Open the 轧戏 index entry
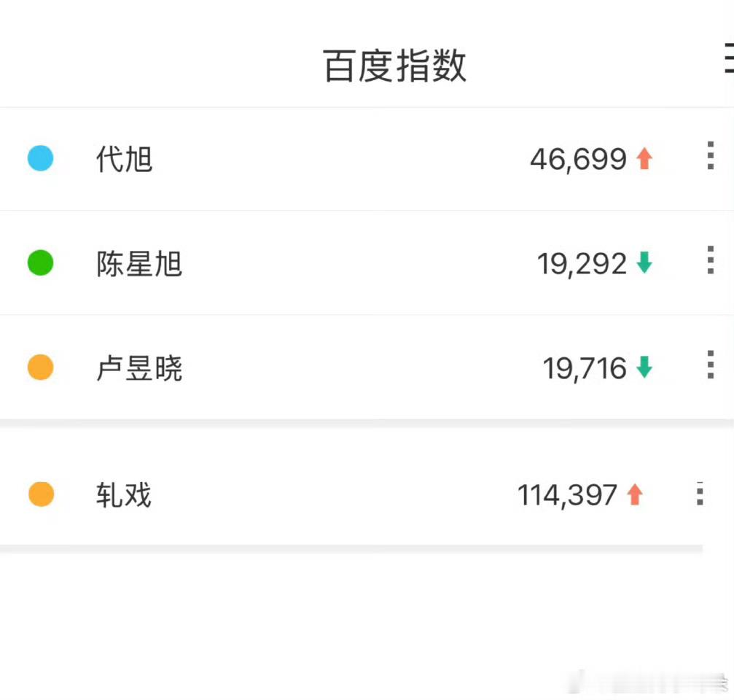Viewport: 734px width, 700px height. tap(122, 496)
